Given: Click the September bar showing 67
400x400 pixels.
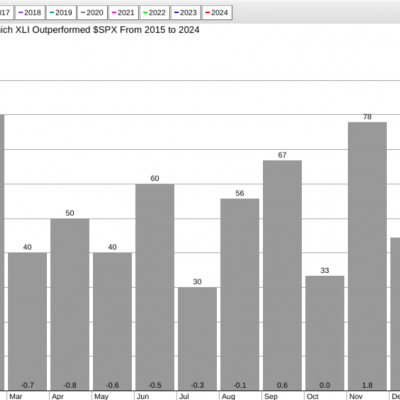Looking at the screenshot, I should (282, 275).
